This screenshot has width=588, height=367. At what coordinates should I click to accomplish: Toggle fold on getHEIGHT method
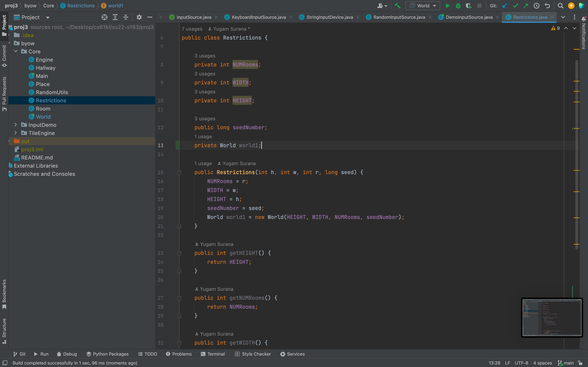coord(179,253)
